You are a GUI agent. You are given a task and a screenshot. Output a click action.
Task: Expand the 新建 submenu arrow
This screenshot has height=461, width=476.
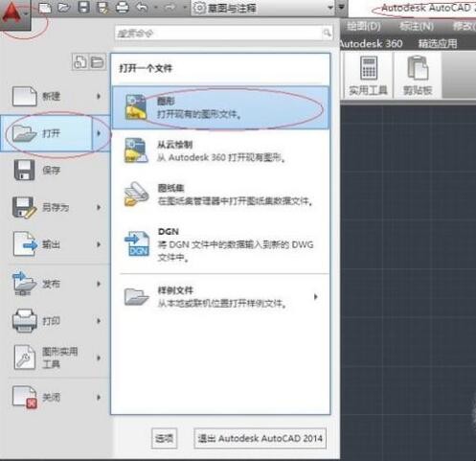coord(99,96)
